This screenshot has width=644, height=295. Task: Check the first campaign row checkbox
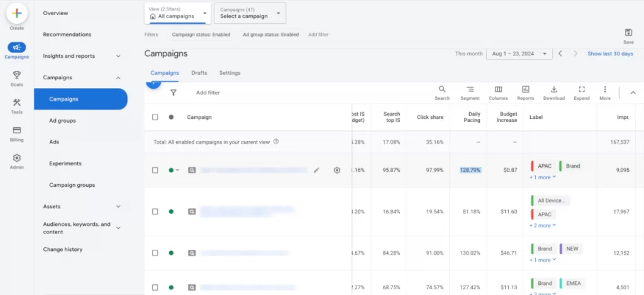pos(155,170)
